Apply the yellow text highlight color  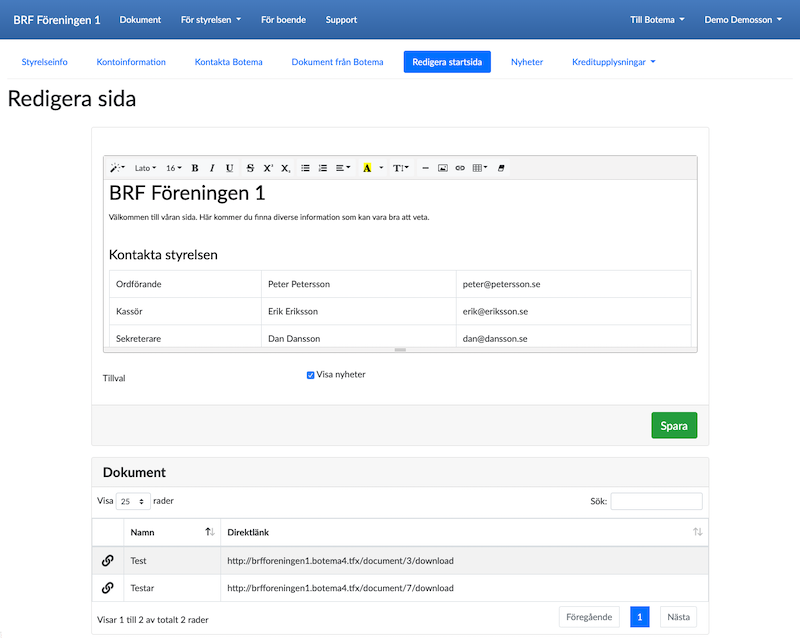coord(367,168)
